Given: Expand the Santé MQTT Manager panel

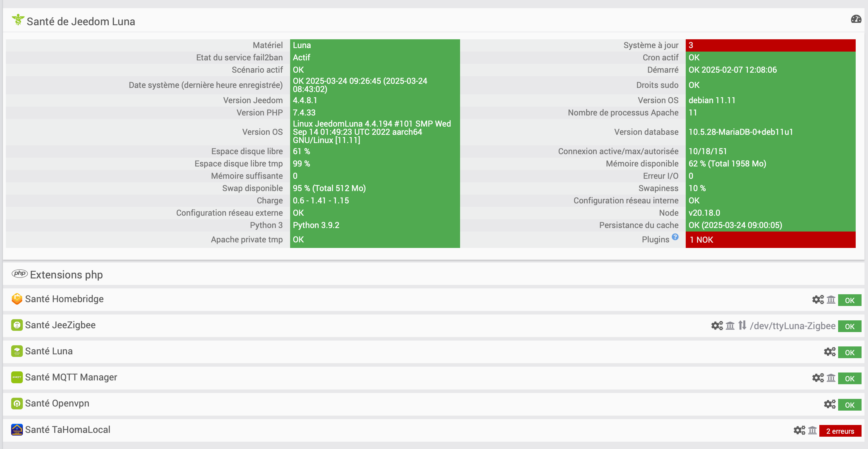Looking at the screenshot, I should [434, 378].
